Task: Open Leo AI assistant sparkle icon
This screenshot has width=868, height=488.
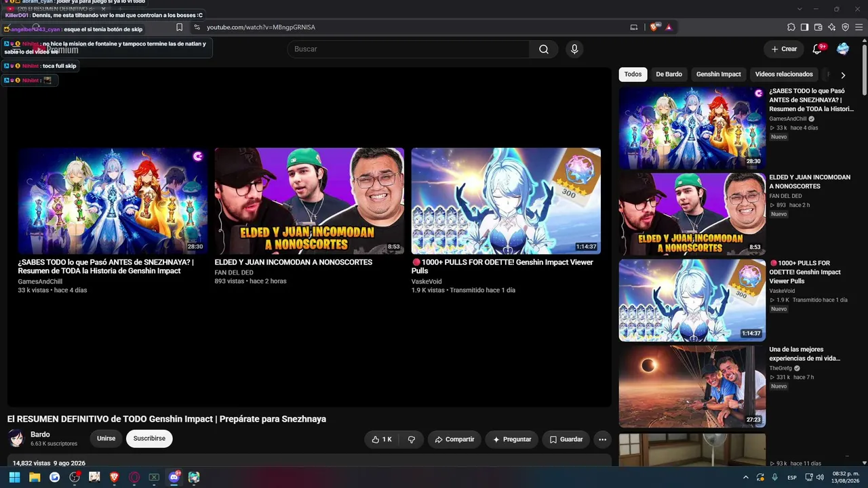Action: [831, 27]
